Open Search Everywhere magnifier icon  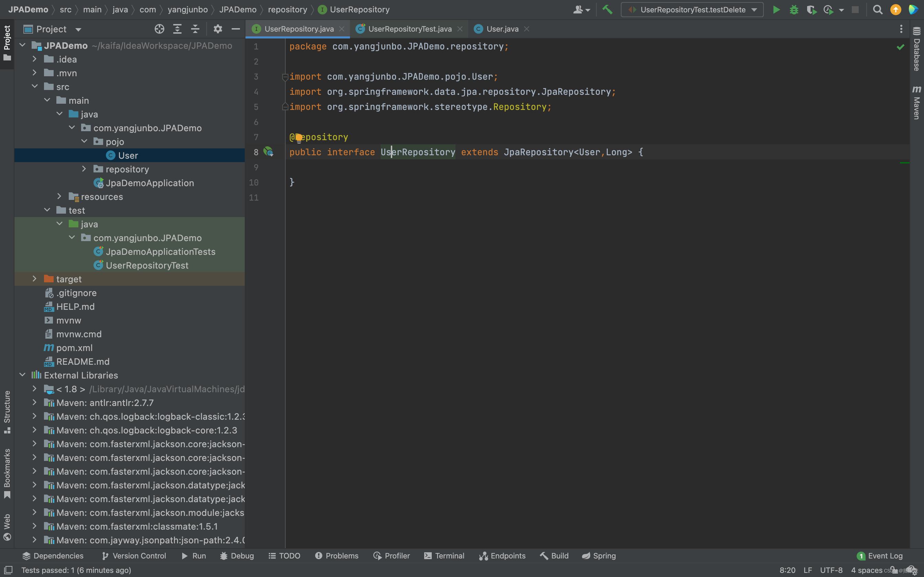tap(877, 10)
